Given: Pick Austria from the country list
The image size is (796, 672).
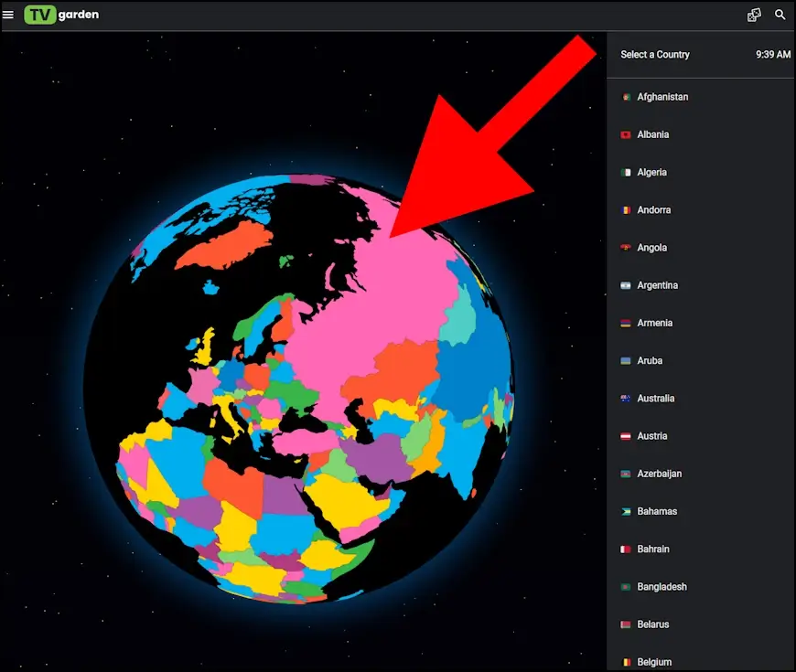Looking at the screenshot, I should point(651,436).
